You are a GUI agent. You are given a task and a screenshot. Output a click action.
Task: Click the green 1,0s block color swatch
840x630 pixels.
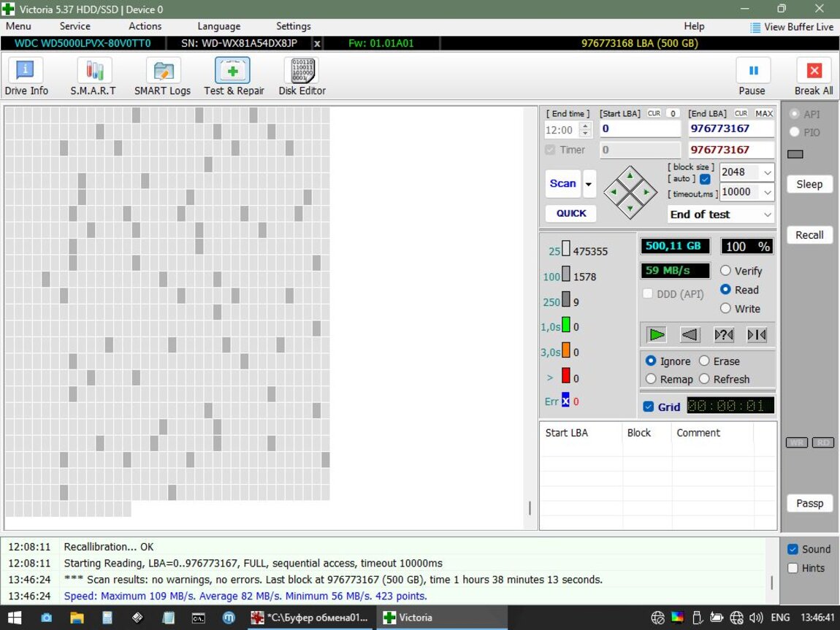coord(565,325)
